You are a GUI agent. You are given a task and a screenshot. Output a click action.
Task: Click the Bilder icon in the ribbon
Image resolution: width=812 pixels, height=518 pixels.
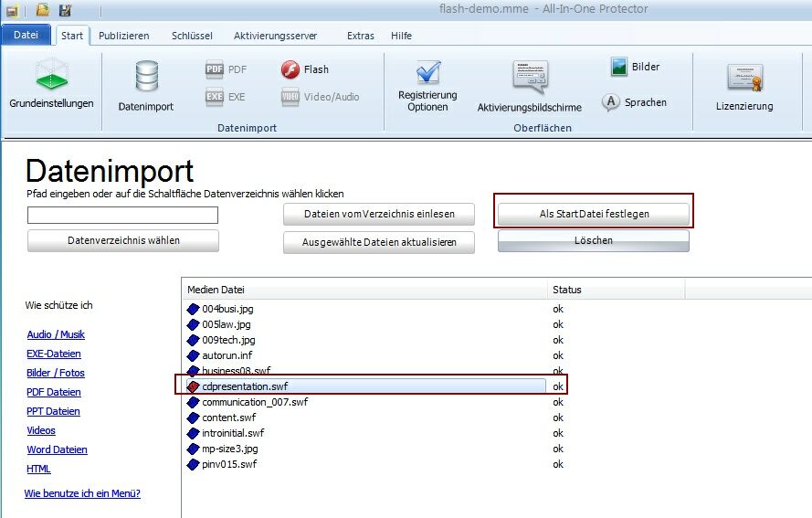pos(619,67)
